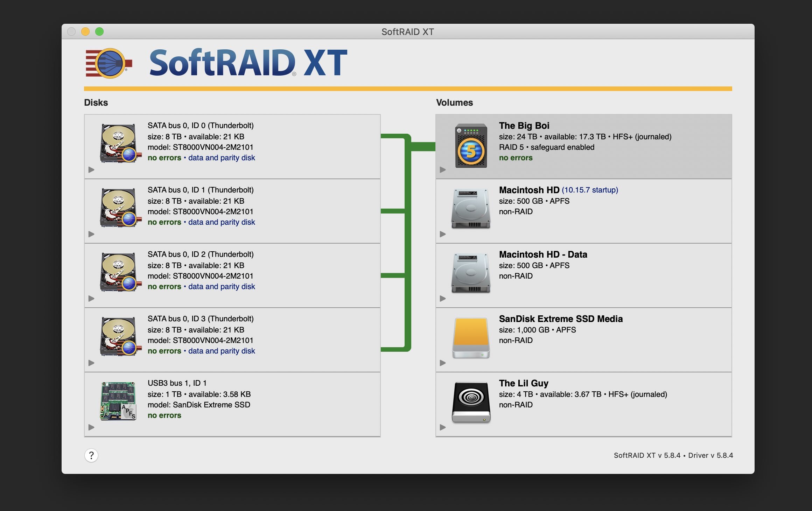
Task: Click the SATA ID 3 hard disk icon
Action: point(120,336)
